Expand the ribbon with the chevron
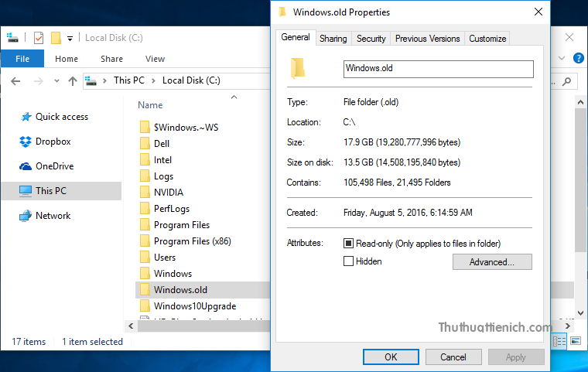Screen dimensions: 588x372 coord(562,58)
